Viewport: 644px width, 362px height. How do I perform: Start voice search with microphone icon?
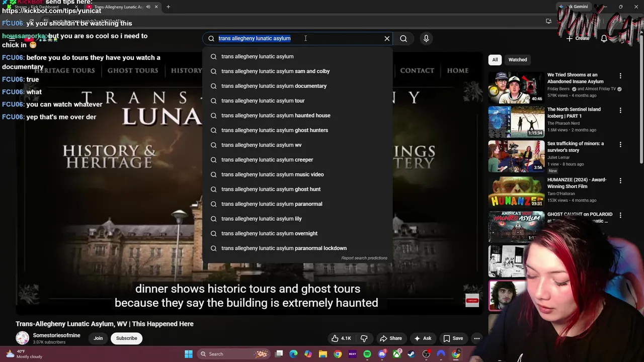coord(426,38)
